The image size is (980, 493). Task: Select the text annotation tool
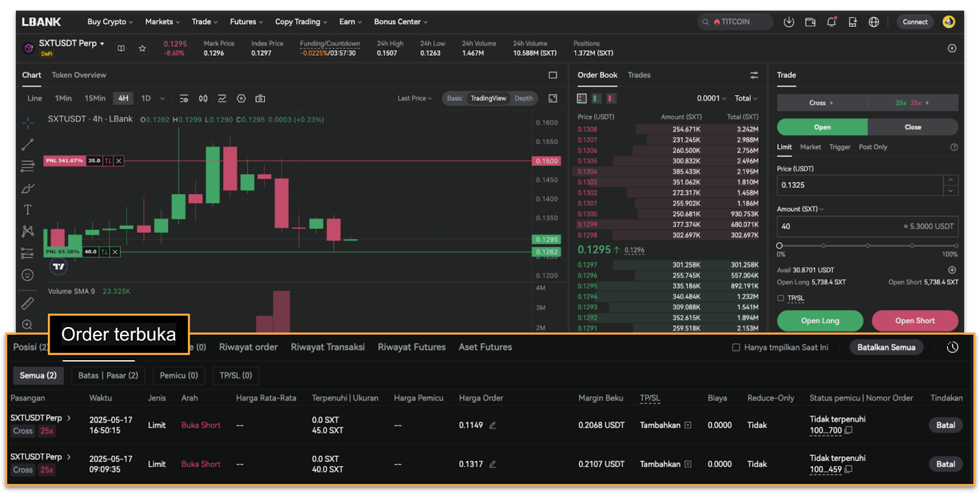(x=28, y=209)
